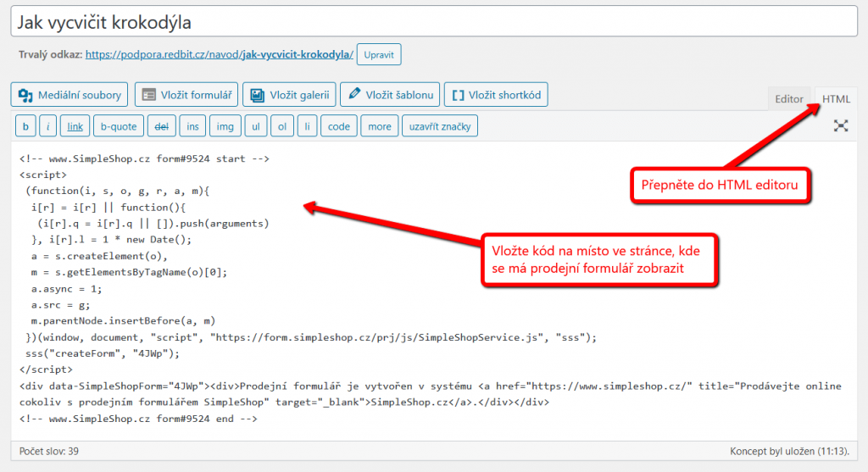Insert deleted text del tag
Image resolution: width=868 pixels, height=472 pixels.
162,126
